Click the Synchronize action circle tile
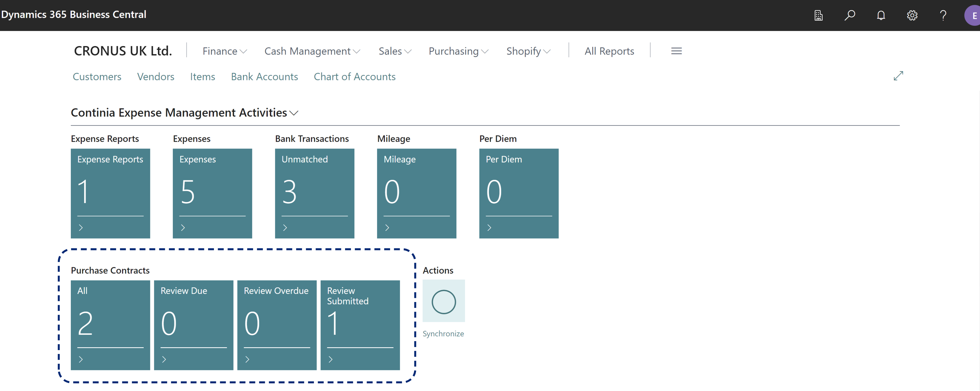 (443, 301)
